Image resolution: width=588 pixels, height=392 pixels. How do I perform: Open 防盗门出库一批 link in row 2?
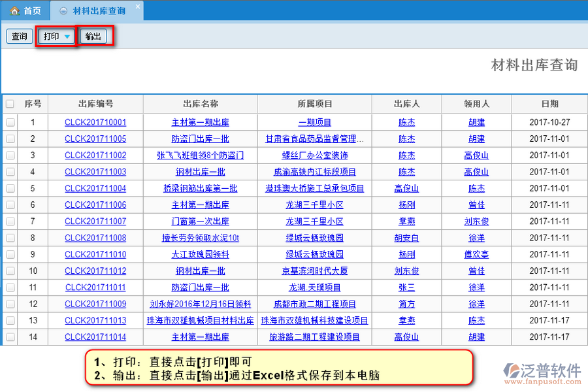click(200, 139)
